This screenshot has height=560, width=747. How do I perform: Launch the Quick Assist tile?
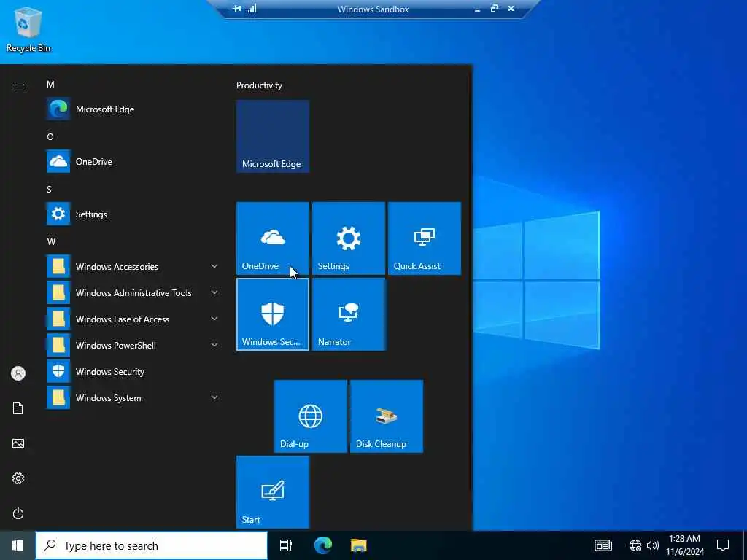point(425,238)
